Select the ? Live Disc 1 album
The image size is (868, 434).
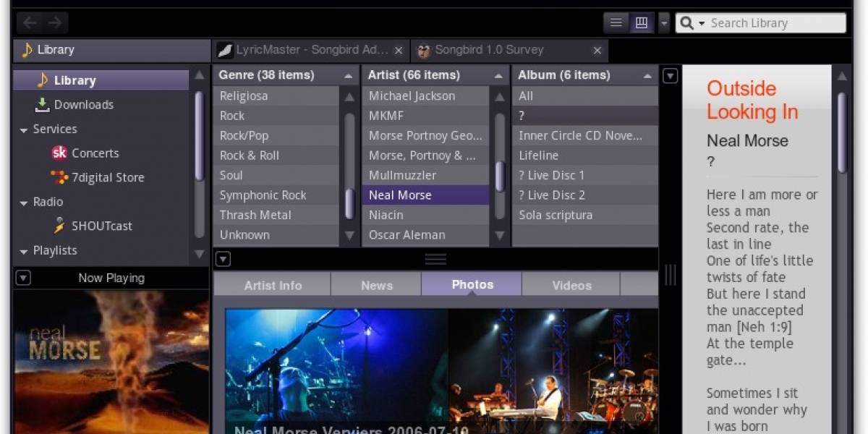[585, 175]
